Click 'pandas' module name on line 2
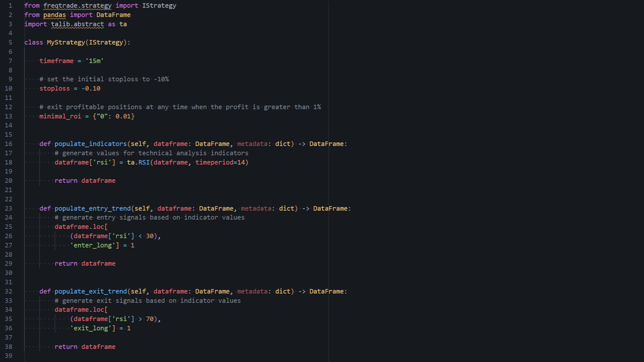Screen dimensions: 644x362 (54, 15)
